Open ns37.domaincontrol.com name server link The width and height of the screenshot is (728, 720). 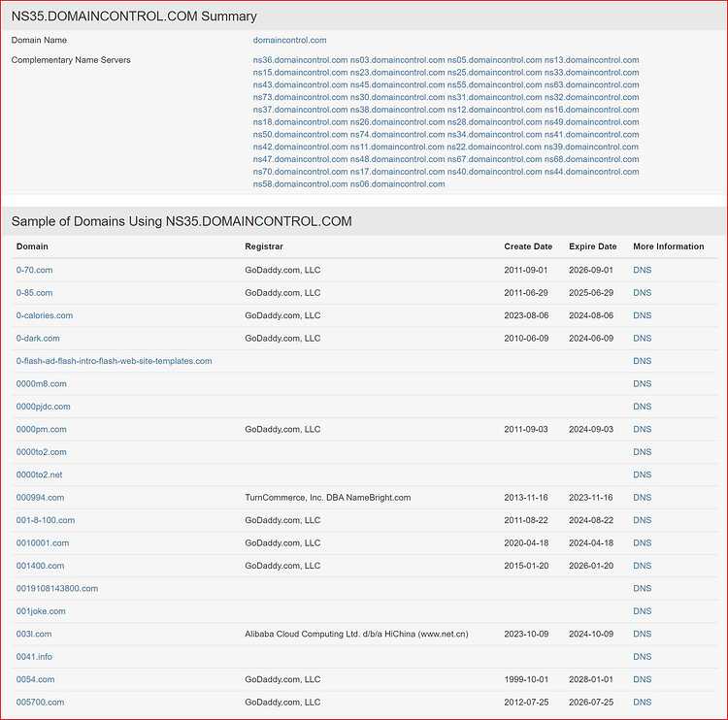(x=300, y=110)
